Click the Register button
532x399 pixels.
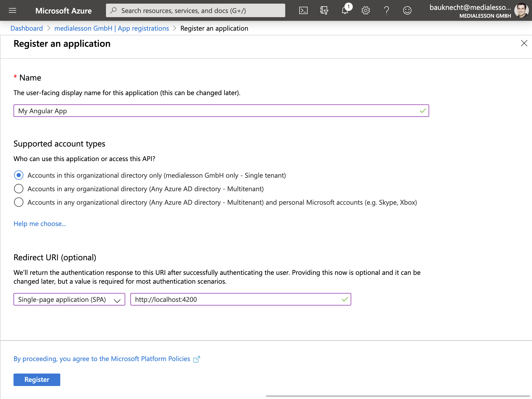coord(37,380)
